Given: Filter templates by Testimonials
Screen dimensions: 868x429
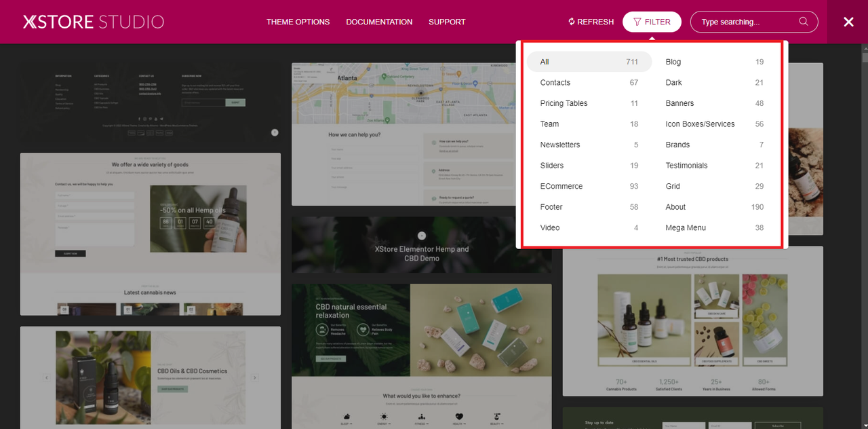Looking at the screenshot, I should point(715,166).
